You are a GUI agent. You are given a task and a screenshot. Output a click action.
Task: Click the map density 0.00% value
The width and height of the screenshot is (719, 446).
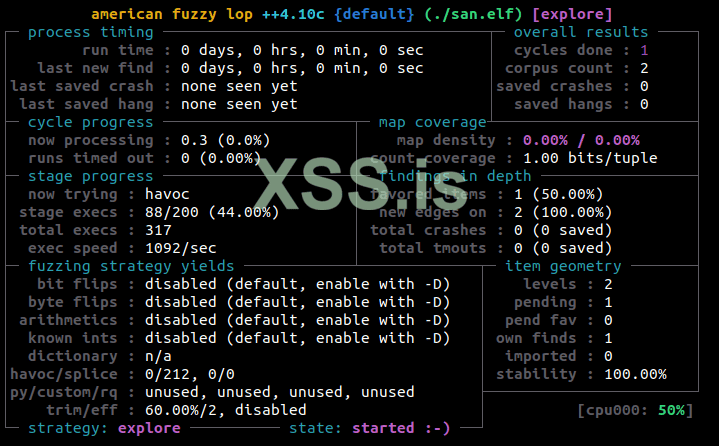(x=581, y=140)
